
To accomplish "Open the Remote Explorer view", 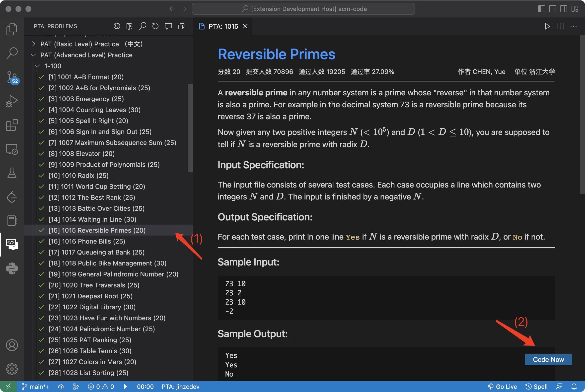I will pyautogui.click(x=12, y=149).
